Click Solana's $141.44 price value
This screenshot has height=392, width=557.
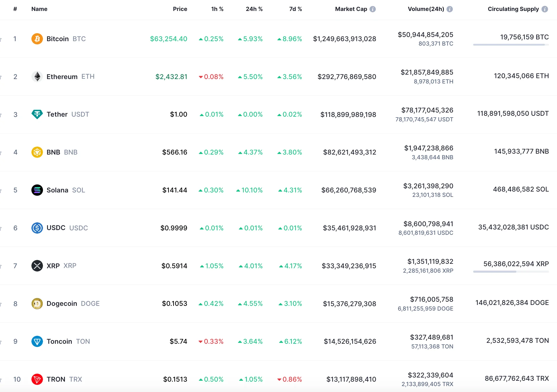(175, 190)
